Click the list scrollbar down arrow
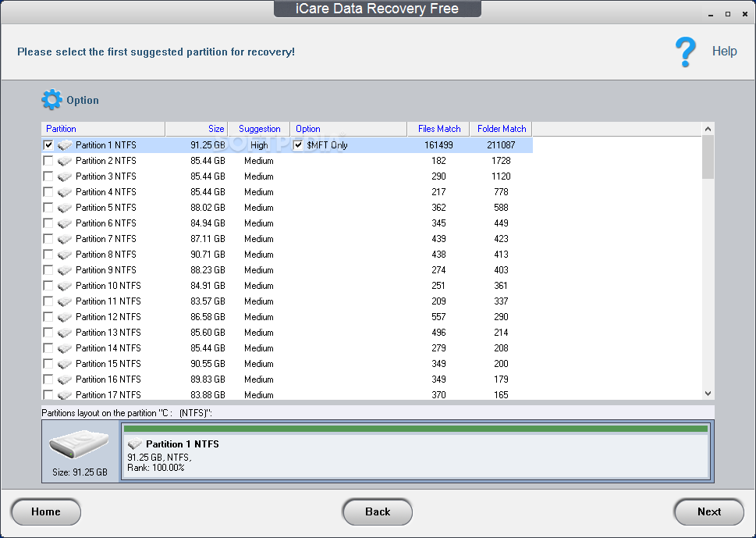 coord(708,394)
